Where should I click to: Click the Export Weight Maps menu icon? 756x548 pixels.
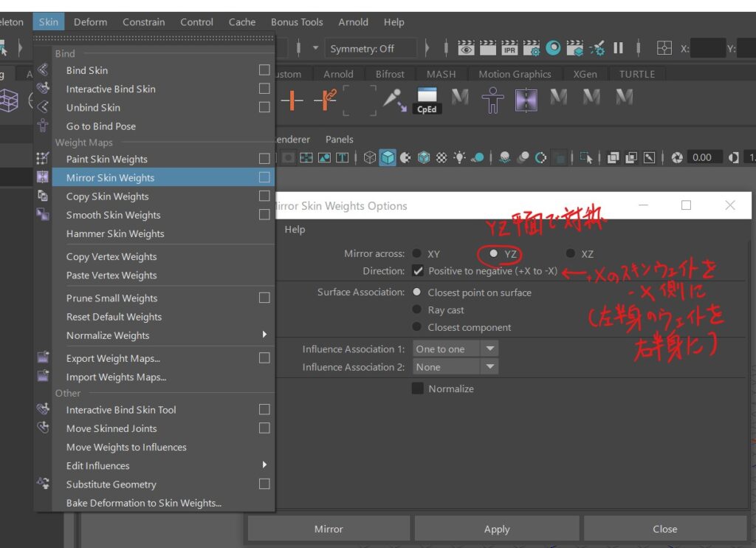point(43,357)
